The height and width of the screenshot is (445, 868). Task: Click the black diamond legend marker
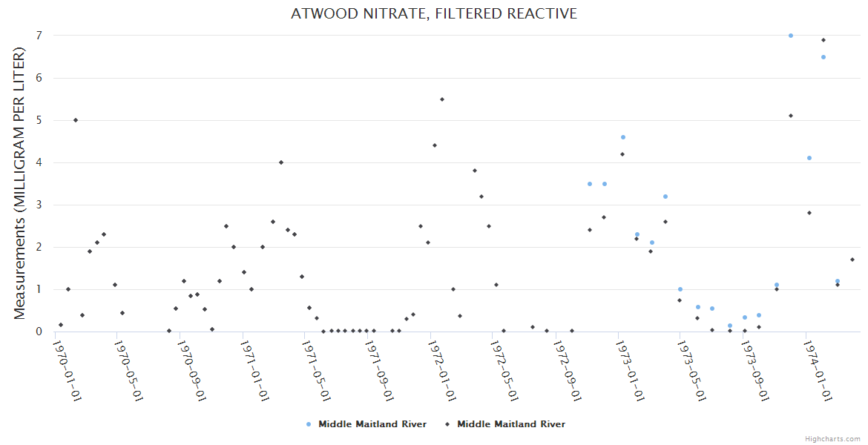[x=447, y=424]
